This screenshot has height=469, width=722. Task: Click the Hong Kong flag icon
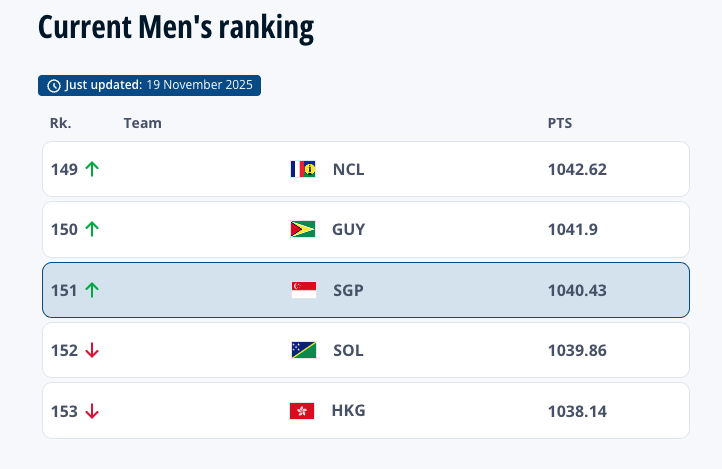303,411
